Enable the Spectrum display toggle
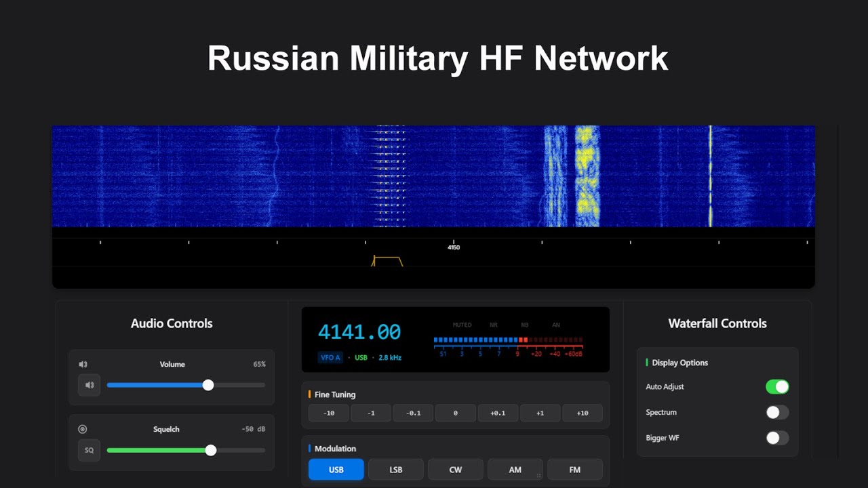 pos(777,412)
